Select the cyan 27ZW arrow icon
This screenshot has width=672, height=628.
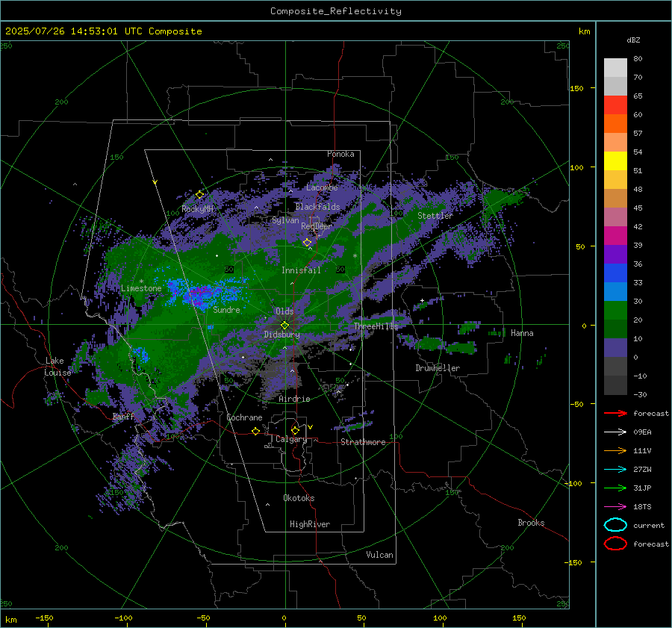(615, 470)
